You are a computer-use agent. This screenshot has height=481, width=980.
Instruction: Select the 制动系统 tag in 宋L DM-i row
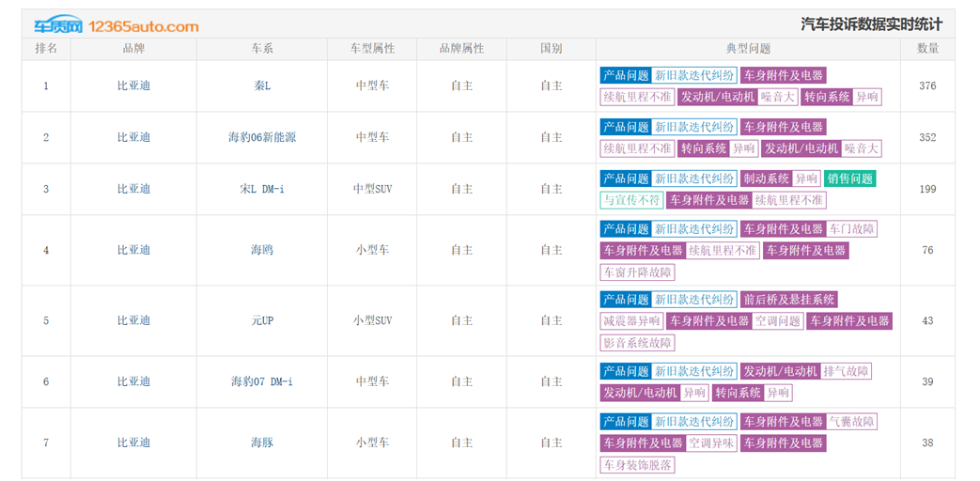tap(767, 178)
